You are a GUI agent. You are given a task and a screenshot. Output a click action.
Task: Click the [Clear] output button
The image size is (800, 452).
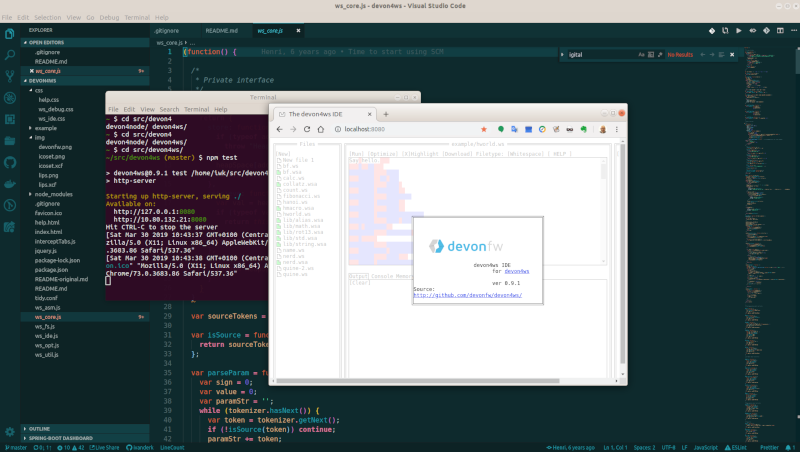pyautogui.click(x=360, y=283)
